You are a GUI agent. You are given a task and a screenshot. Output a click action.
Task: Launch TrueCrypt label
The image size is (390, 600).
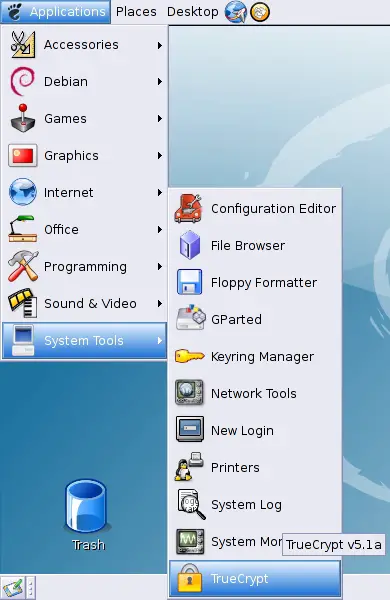click(239, 579)
